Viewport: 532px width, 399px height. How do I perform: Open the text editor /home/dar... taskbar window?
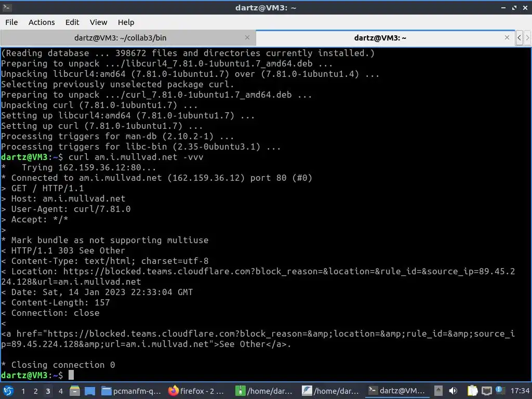coord(330,391)
